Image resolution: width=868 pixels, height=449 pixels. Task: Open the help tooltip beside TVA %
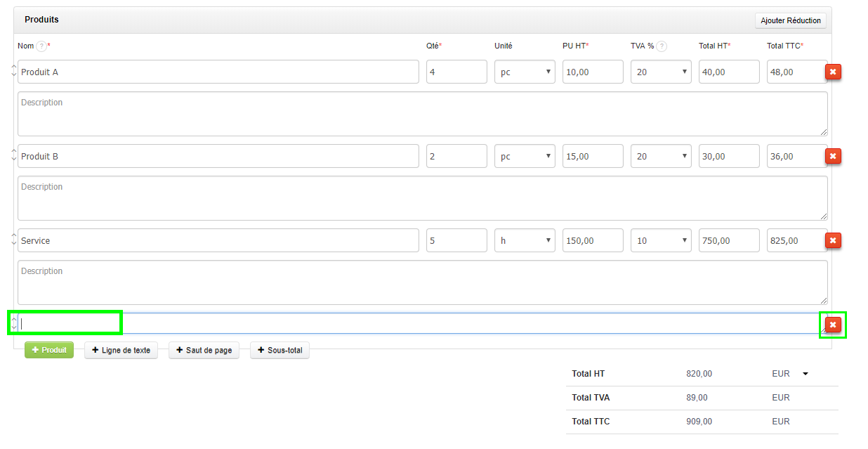662,46
